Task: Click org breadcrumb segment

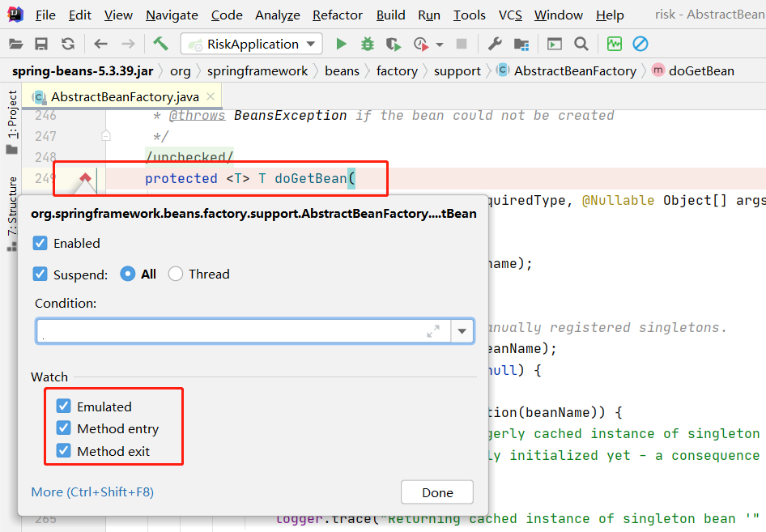Action: 181,71
